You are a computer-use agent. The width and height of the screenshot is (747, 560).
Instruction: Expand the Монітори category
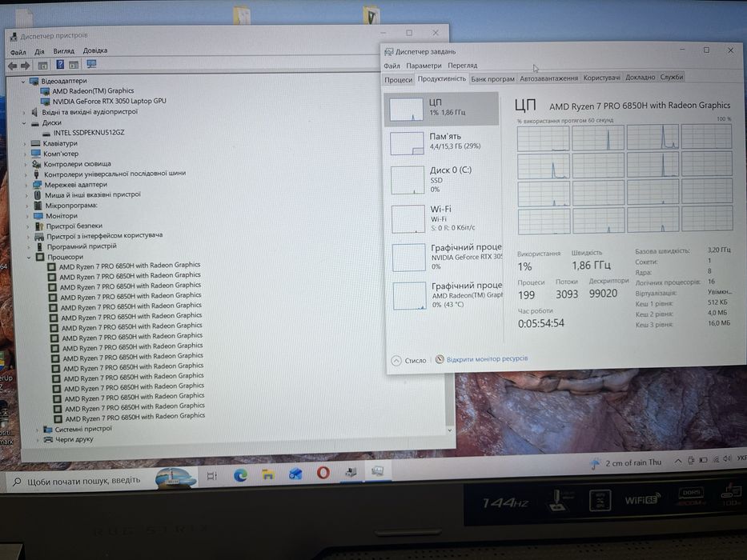click(x=27, y=216)
